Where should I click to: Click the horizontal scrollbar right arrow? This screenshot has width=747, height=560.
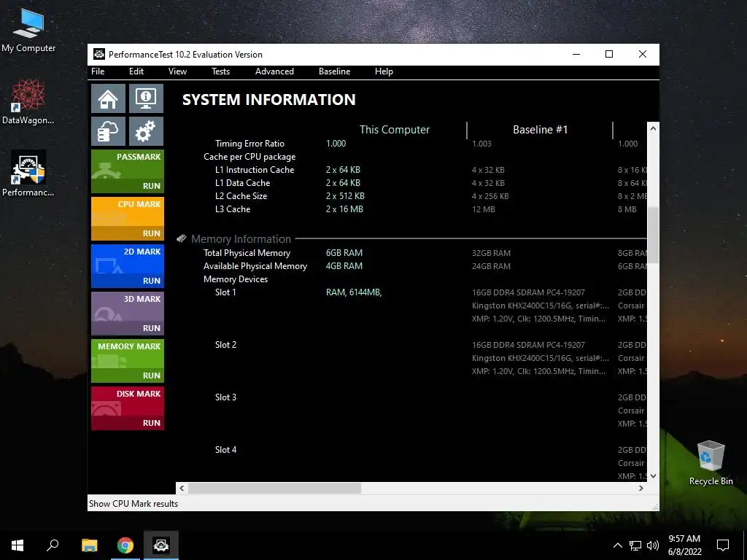[x=640, y=488]
